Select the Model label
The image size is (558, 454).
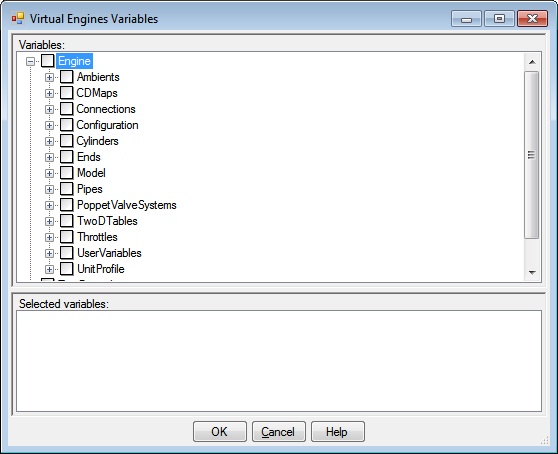91,173
